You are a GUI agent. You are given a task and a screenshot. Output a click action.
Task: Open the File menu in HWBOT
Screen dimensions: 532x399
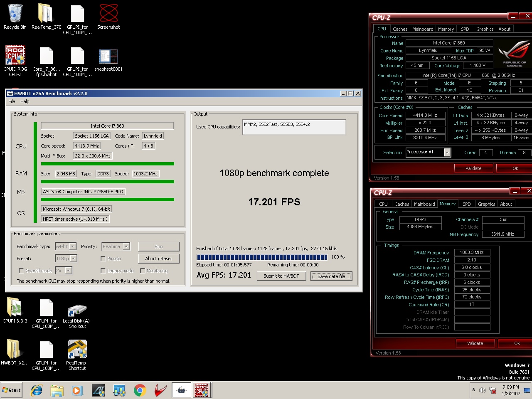tap(12, 101)
